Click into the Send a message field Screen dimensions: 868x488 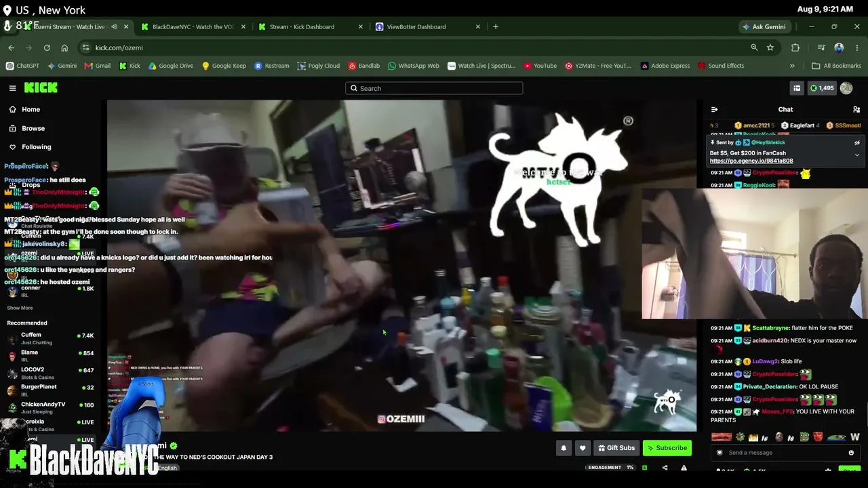[x=785, y=453]
